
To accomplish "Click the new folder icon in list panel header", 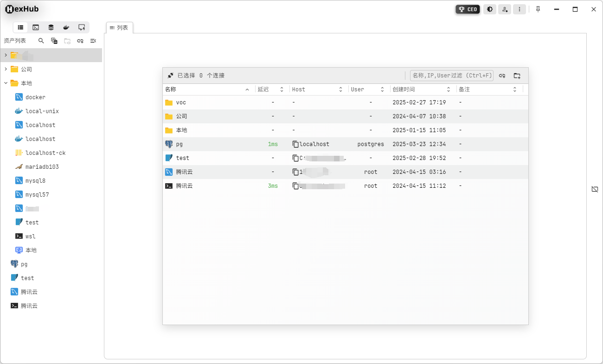I will click(x=517, y=76).
